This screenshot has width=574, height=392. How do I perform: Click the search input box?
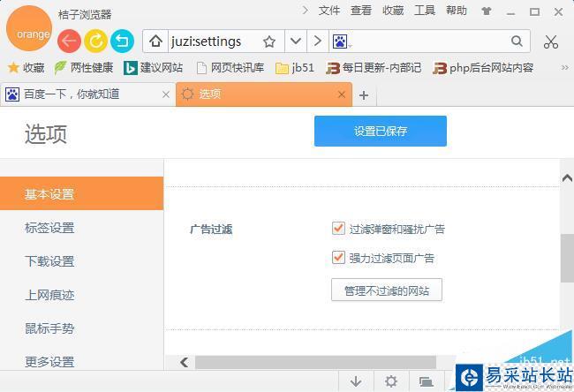(430, 41)
